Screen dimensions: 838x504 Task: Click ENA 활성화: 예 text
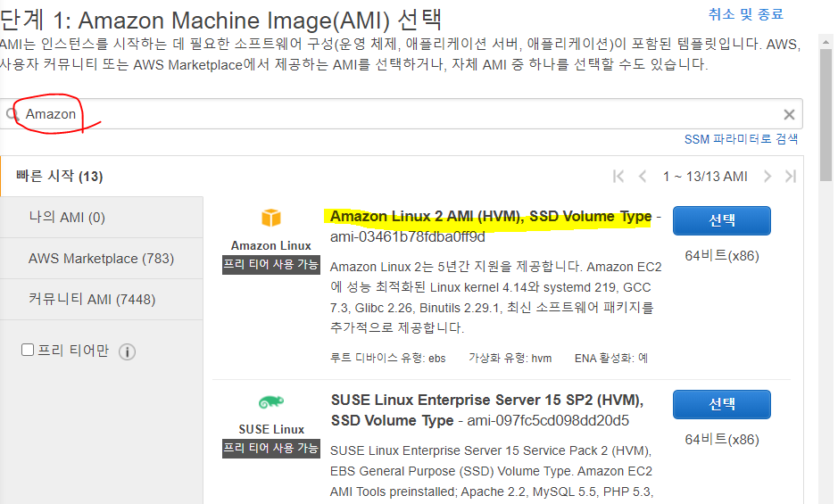pos(610,358)
